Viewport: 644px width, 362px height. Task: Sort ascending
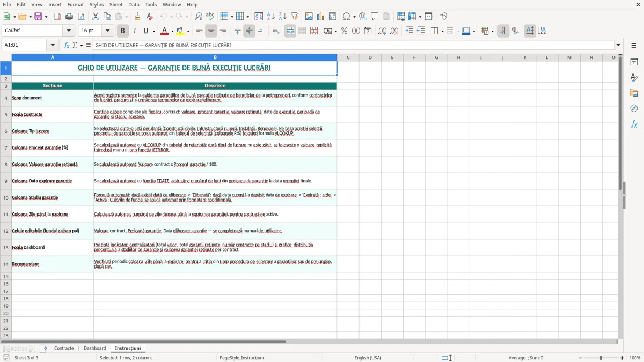270,17
